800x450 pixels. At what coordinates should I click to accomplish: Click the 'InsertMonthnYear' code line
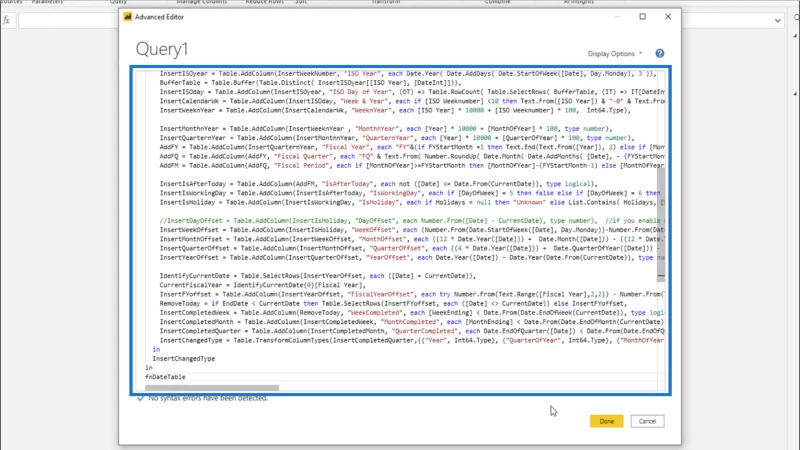[x=385, y=129]
